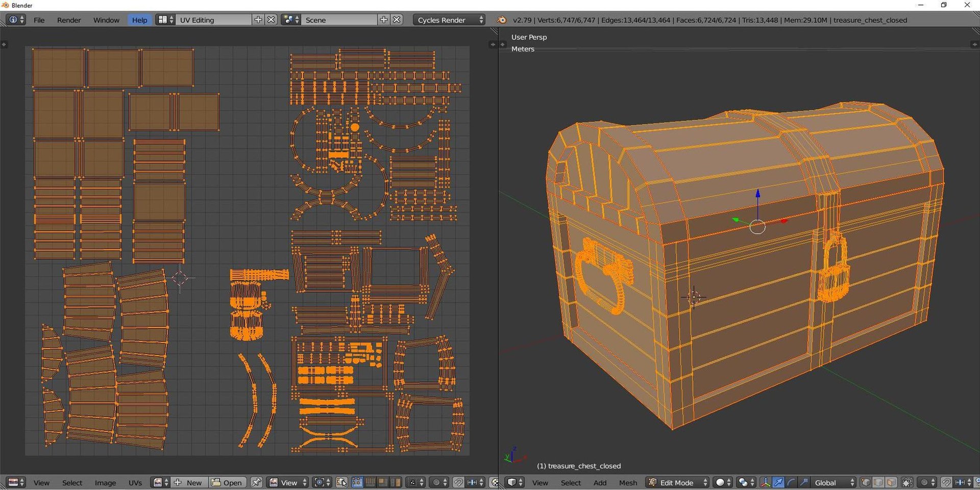Click the New image button
The image size is (980, 490).
[189, 482]
